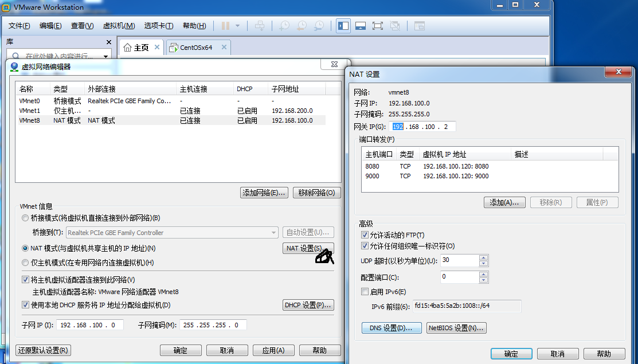Open the library search box dropdown arrow
This screenshot has width=638, height=364.
coord(106,56)
